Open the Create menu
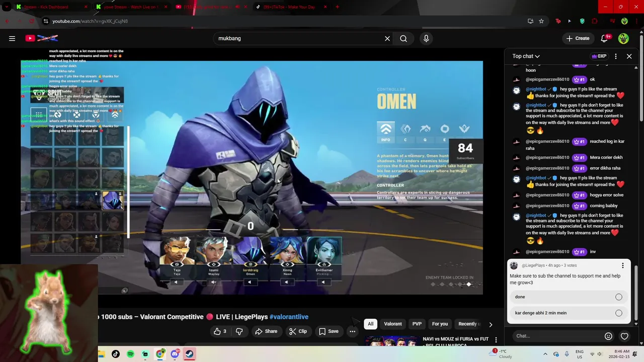 click(x=578, y=38)
